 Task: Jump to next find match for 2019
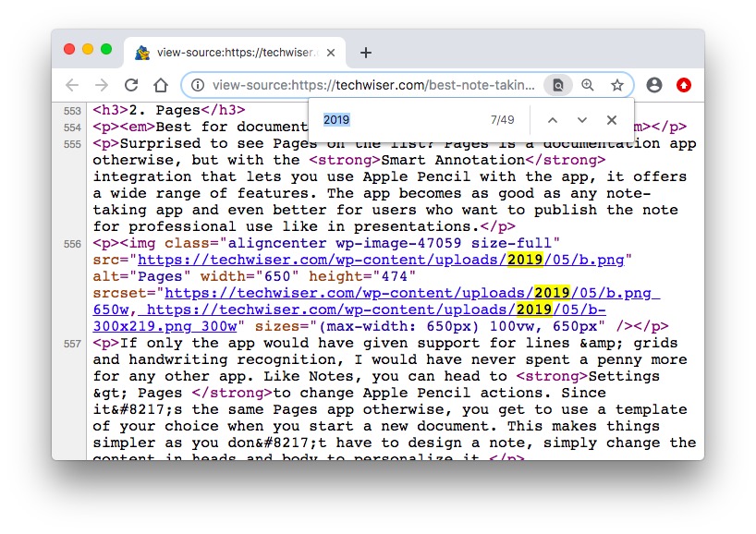pos(582,120)
